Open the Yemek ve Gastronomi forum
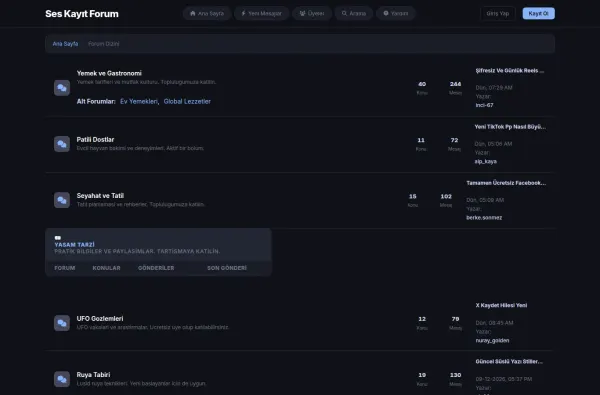 [x=109, y=73]
